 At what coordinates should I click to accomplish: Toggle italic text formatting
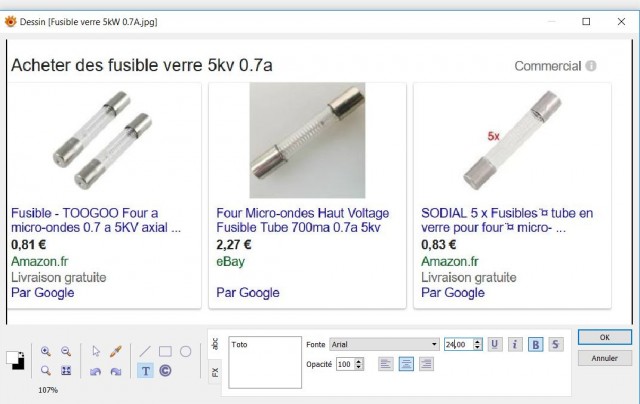(x=515, y=345)
